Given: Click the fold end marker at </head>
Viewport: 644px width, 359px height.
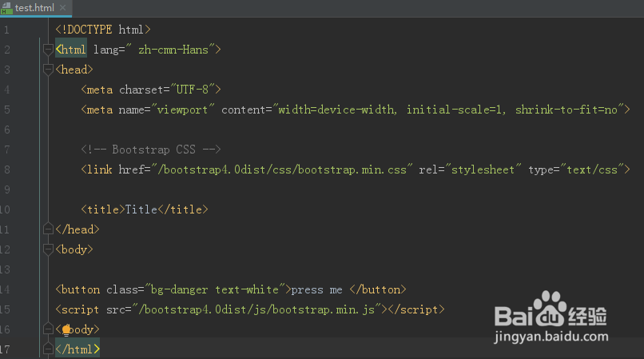Looking at the screenshot, I should 48,229.
